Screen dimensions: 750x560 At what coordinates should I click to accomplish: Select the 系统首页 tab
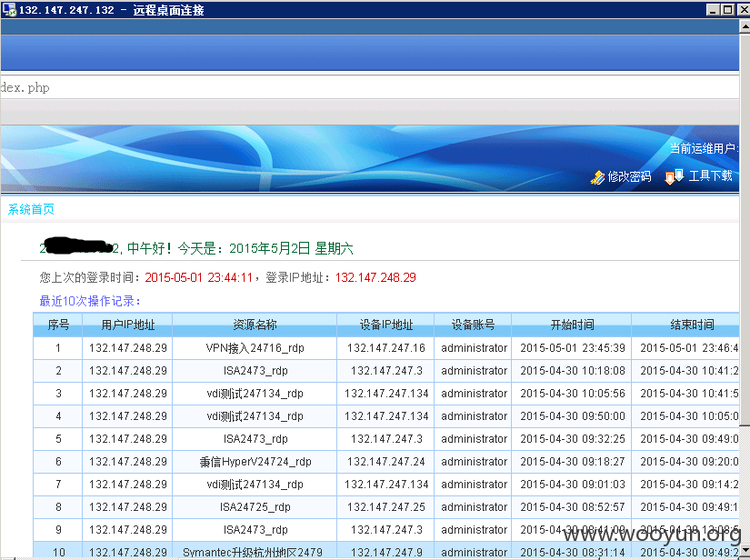tap(31, 209)
